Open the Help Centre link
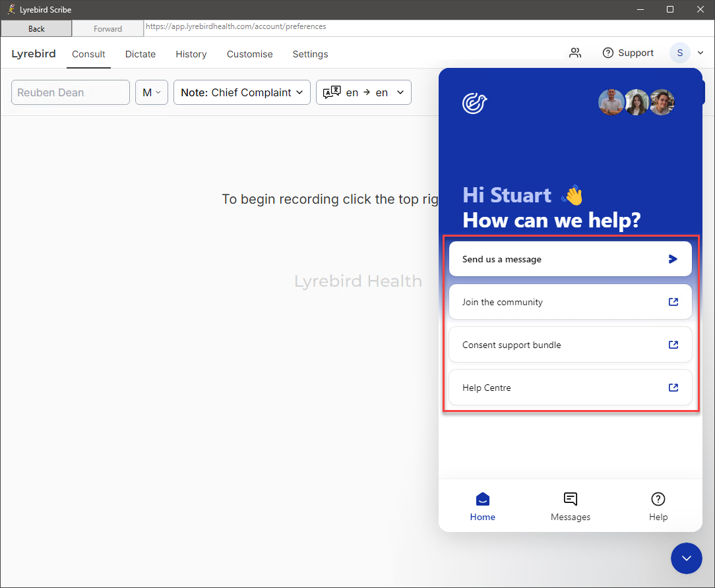 pyautogui.click(x=570, y=388)
